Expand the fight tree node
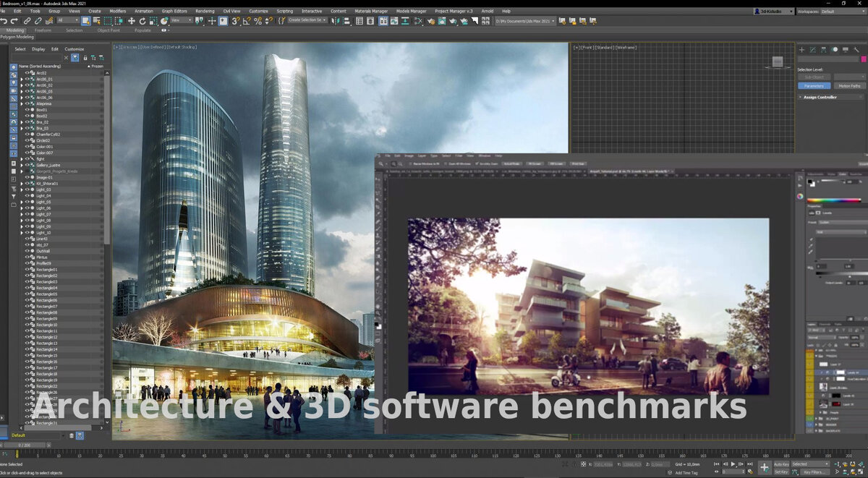 pyautogui.click(x=22, y=159)
